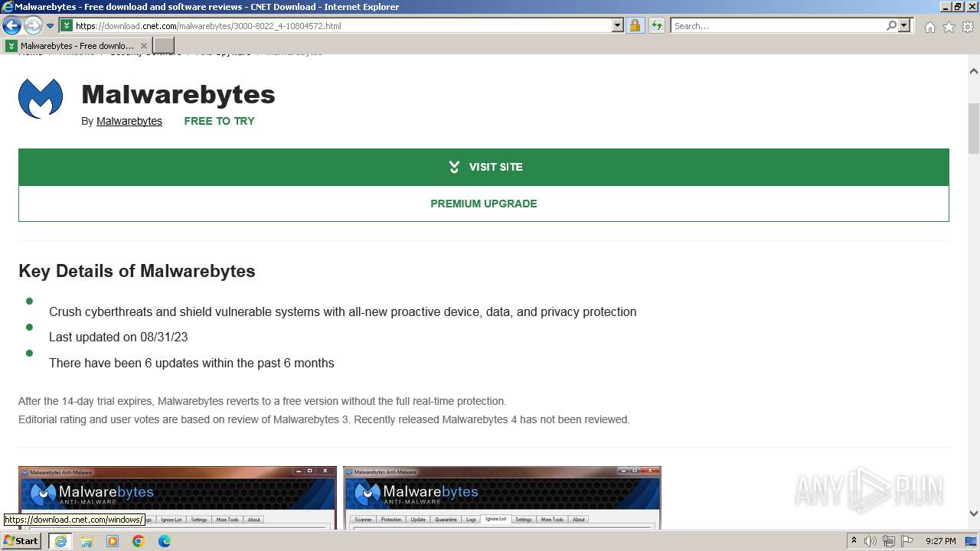Open the network tray icon
Screen dimensions: 980x551
click(x=889, y=541)
